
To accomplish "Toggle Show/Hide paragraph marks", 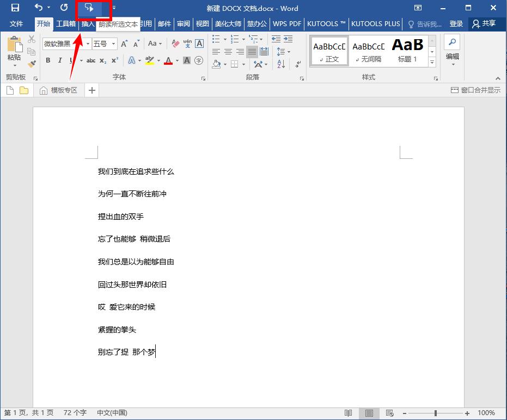I will tap(298, 64).
